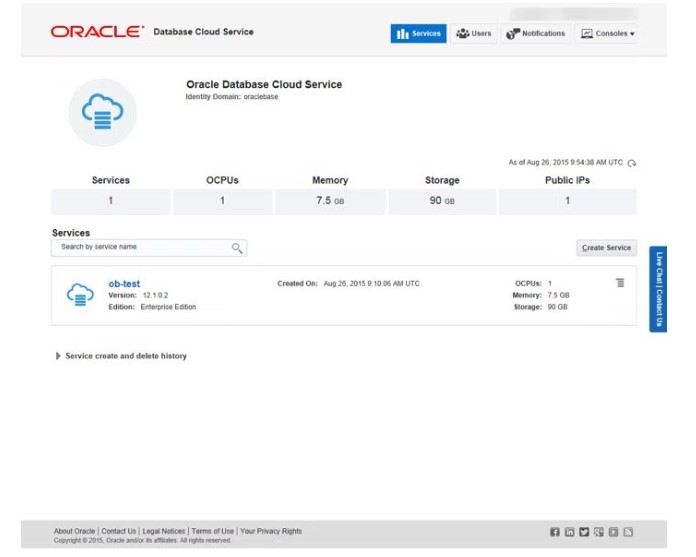Open Your Privacy Rights link

click(271, 531)
